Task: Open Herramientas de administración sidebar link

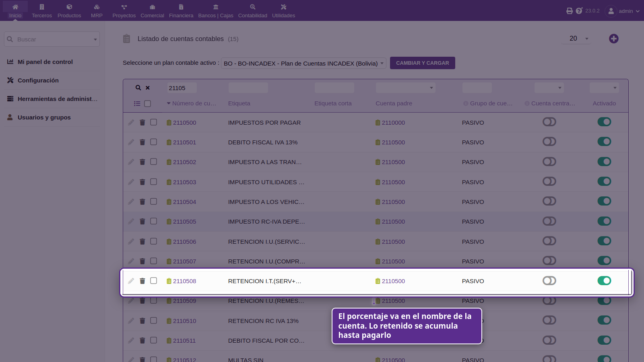Action: coord(58,99)
